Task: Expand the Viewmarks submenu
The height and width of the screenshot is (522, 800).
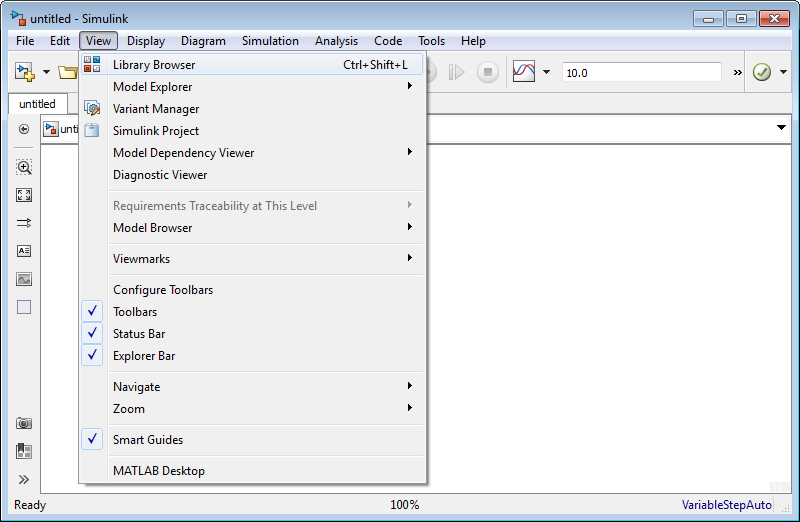Action: [x=252, y=259]
